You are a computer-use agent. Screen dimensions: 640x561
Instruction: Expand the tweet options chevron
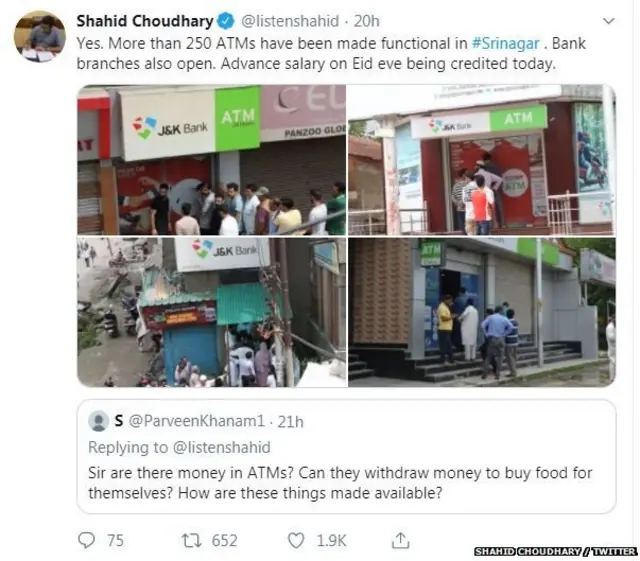pyautogui.click(x=608, y=21)
